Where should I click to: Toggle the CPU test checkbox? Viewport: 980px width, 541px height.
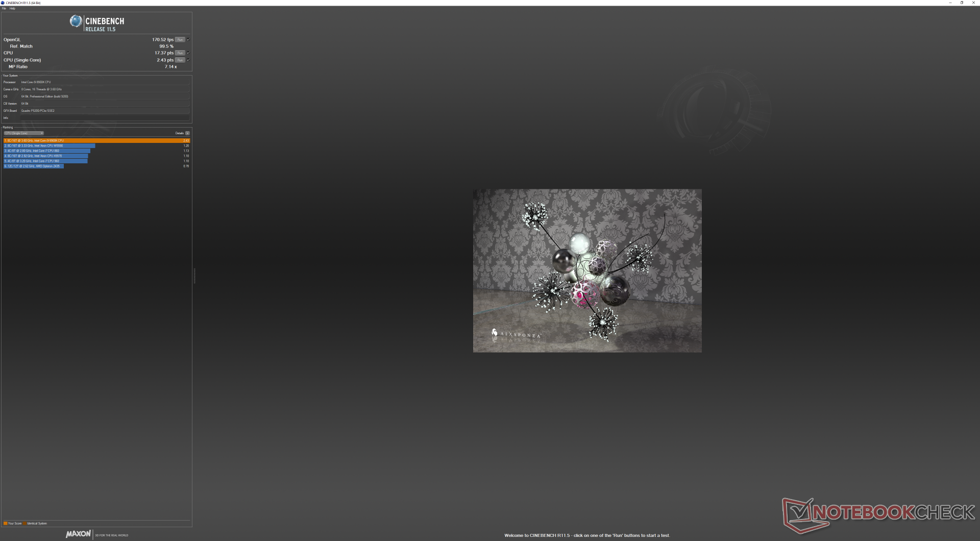point(188,53)
